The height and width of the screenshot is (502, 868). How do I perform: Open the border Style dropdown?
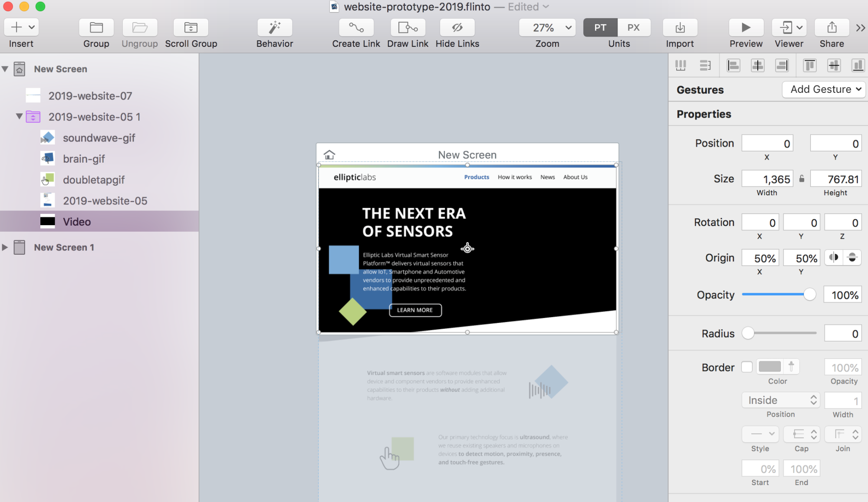tap(760, 434)
